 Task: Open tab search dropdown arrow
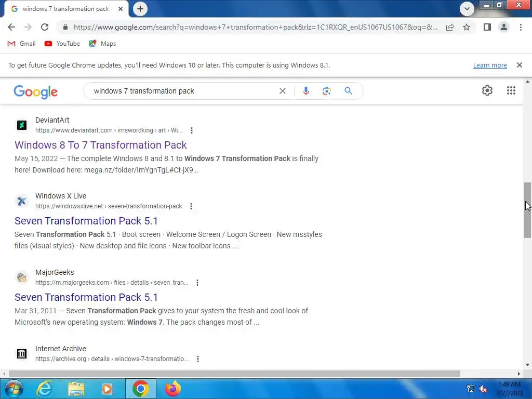coord(467,9)
